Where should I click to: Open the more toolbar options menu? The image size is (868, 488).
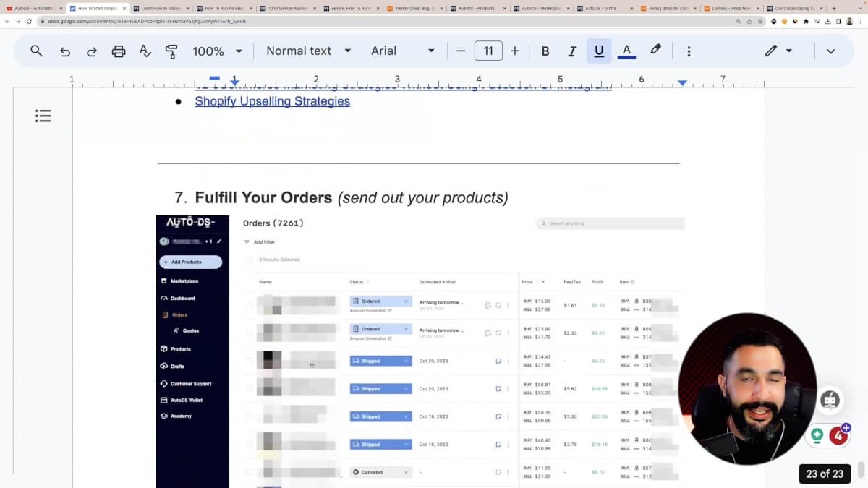[689, 51]
